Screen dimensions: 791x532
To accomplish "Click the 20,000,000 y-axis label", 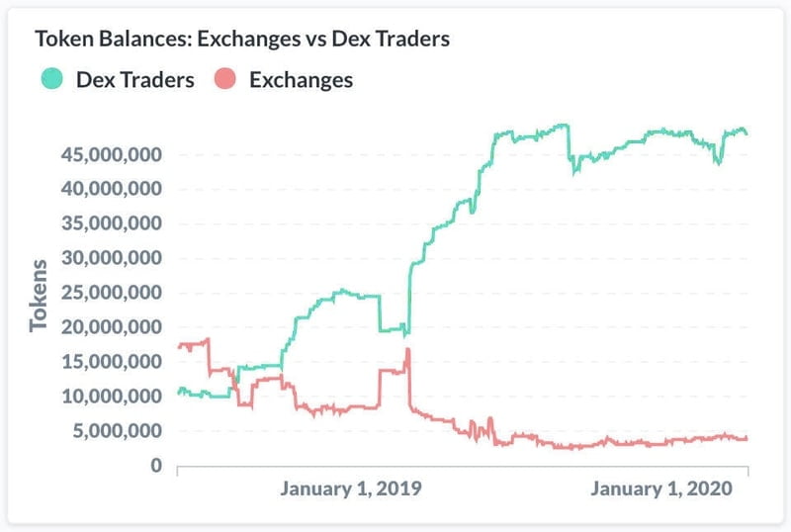I will (x=112, y=327).
